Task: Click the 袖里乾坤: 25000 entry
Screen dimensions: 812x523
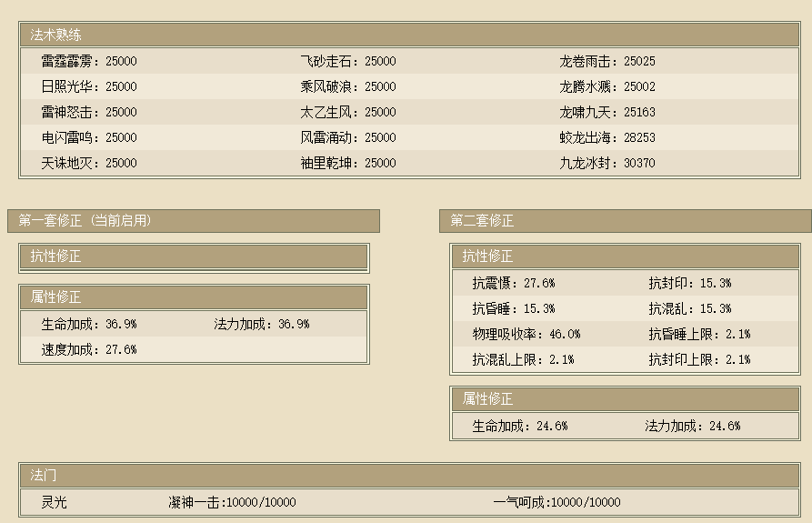Action: pos(348,164)
